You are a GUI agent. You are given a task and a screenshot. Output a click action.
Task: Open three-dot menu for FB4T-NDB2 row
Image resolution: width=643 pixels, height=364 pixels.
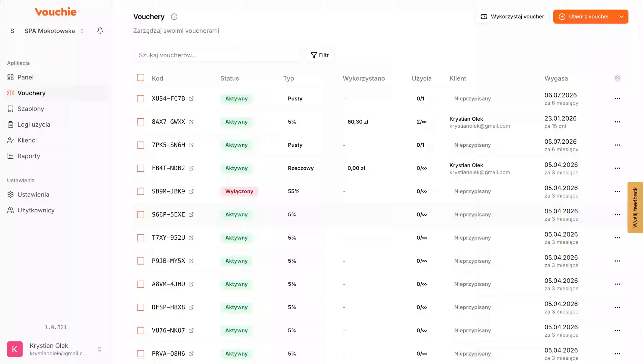617,168
